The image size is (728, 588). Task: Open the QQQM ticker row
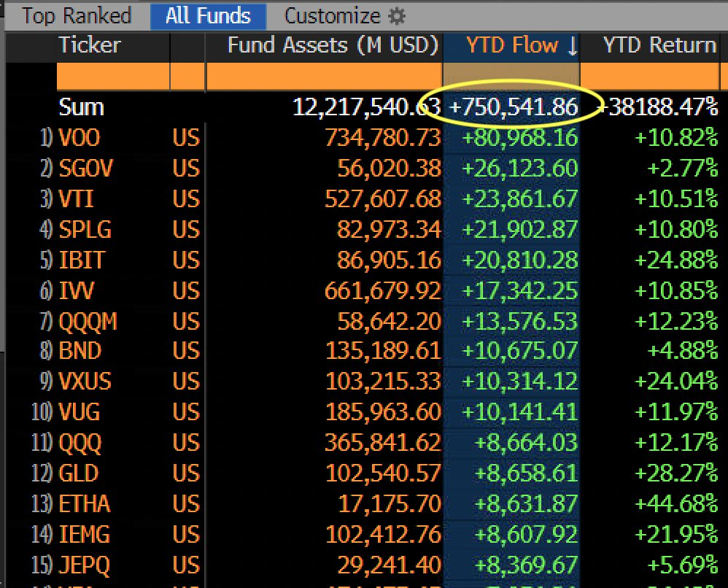(88, 322)
